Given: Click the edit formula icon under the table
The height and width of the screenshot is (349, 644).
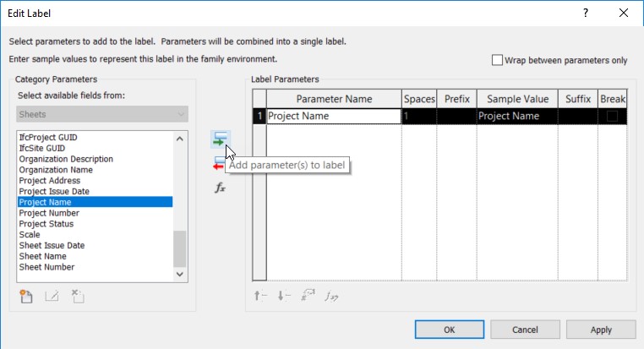Looking at the screenshot, I should click(x=331, y=296).
